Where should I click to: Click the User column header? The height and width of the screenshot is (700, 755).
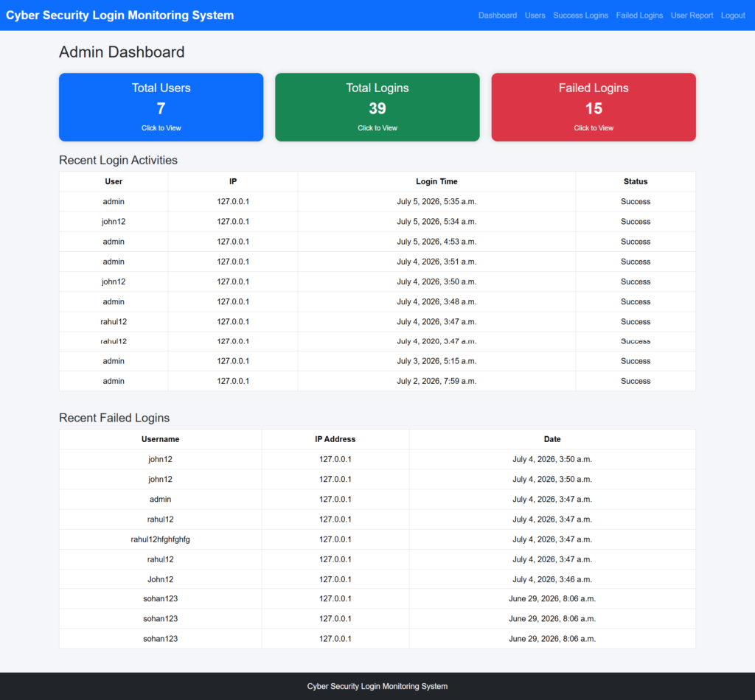(x=114, y=181)
